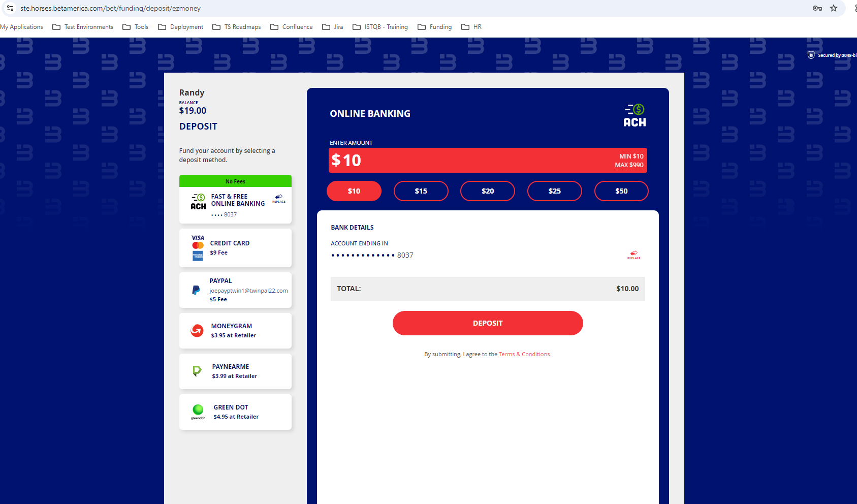Open the password key icon in address bar
Screen dimensions: 857x504
817,8
